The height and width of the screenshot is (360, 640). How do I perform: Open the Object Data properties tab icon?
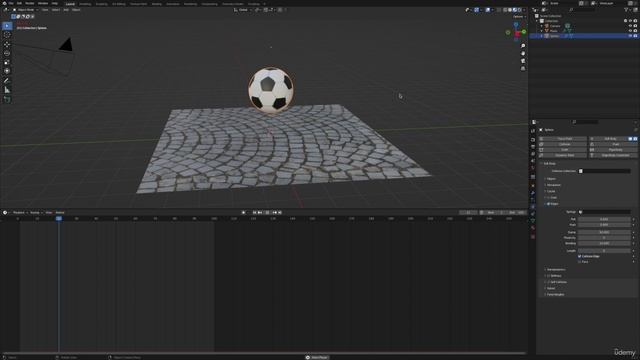533,221
